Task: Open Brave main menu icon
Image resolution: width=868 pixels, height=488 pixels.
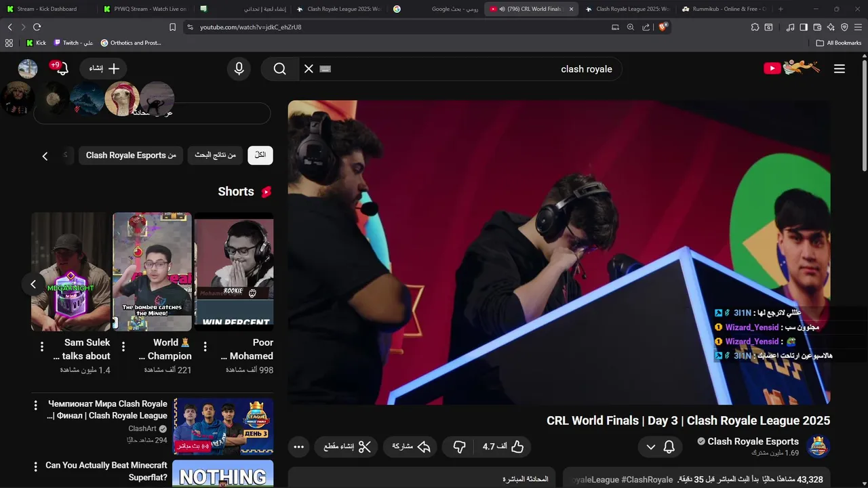Action: tap(858, 27)
